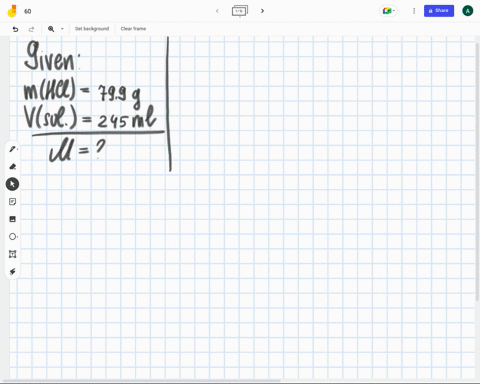The image size is (480, 384).
Task: Insert a text box
Action: (13, 254)
